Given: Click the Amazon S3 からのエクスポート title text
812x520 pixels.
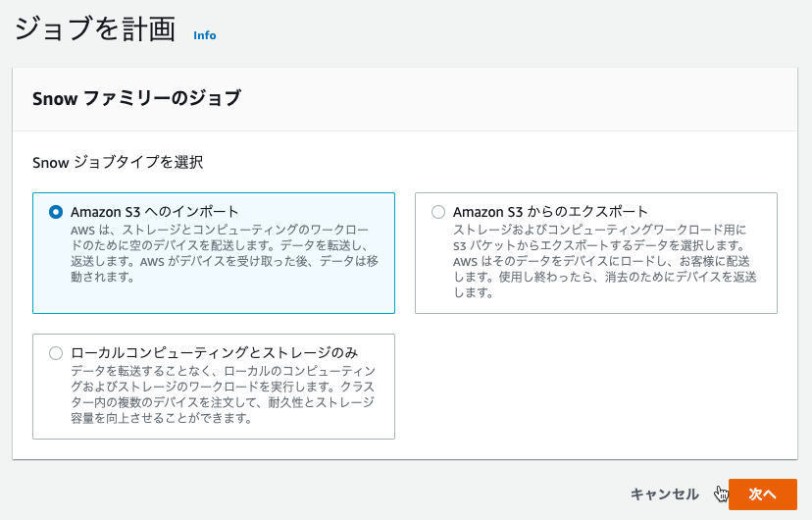Looking at the screenshot, I should tap(550, 212).
